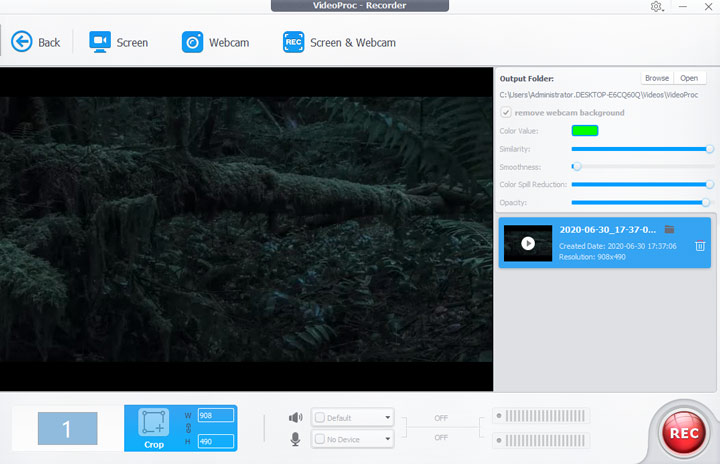Expand the Default speaker dropdown

[x=387, y=417]
